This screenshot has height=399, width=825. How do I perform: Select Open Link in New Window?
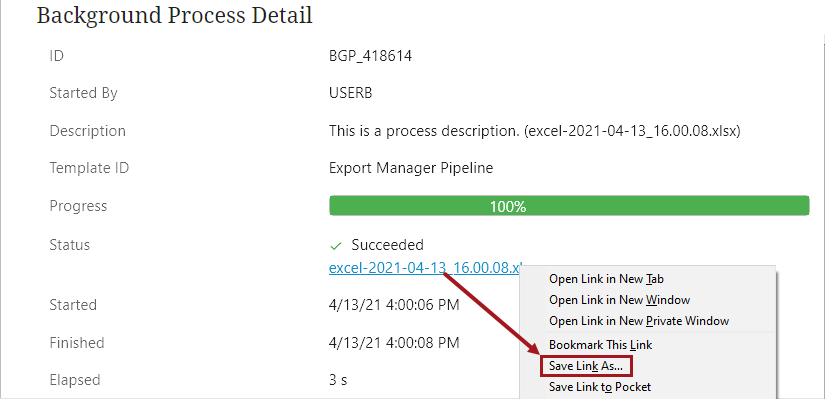click(619, 300)
